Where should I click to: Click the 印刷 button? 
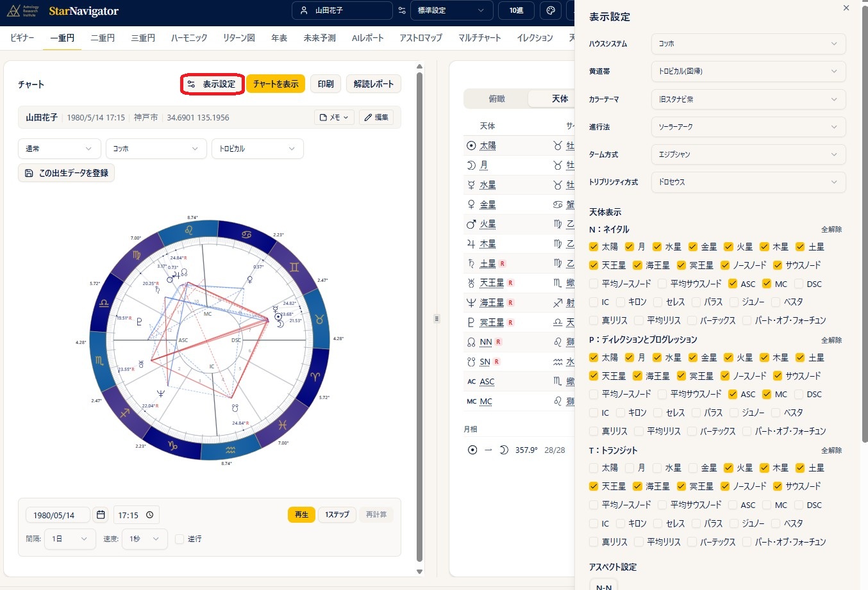(326, 84)
